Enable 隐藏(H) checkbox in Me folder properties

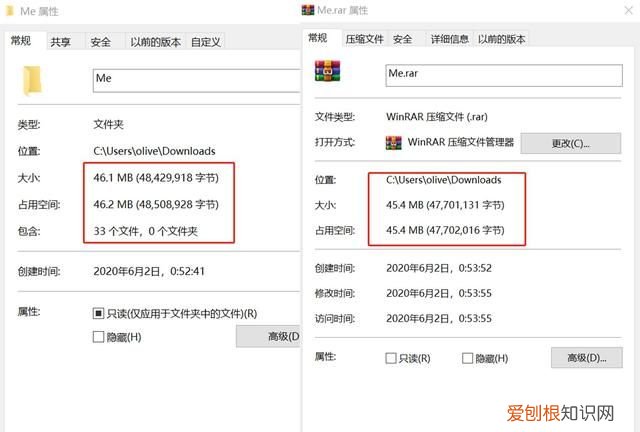coord(98,337)
